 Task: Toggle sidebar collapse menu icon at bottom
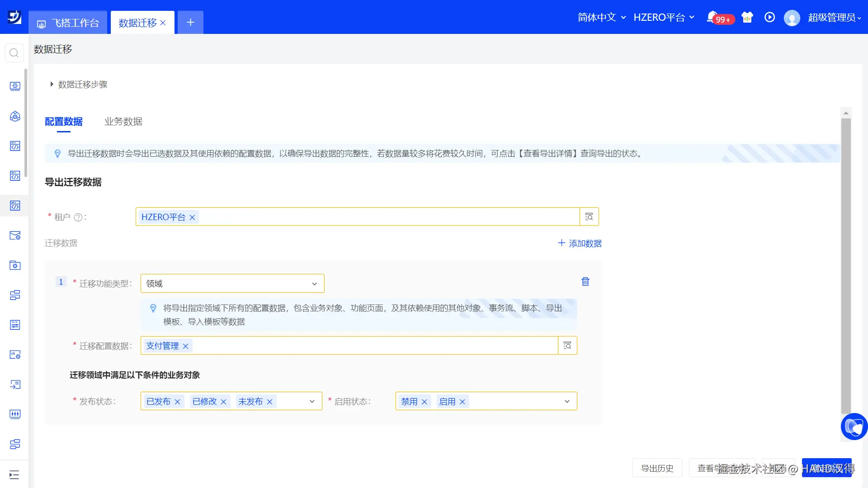tap(14, 474)
